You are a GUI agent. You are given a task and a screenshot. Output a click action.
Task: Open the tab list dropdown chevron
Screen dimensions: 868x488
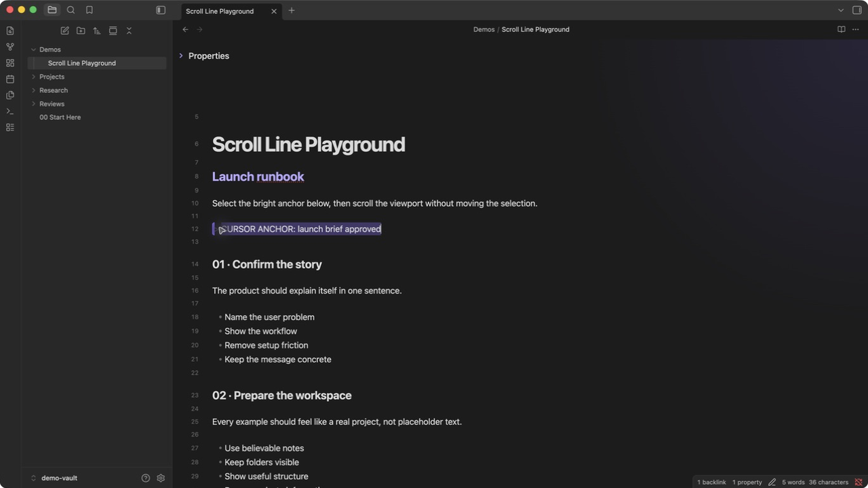pyautogui.click(x=841, y=10)
